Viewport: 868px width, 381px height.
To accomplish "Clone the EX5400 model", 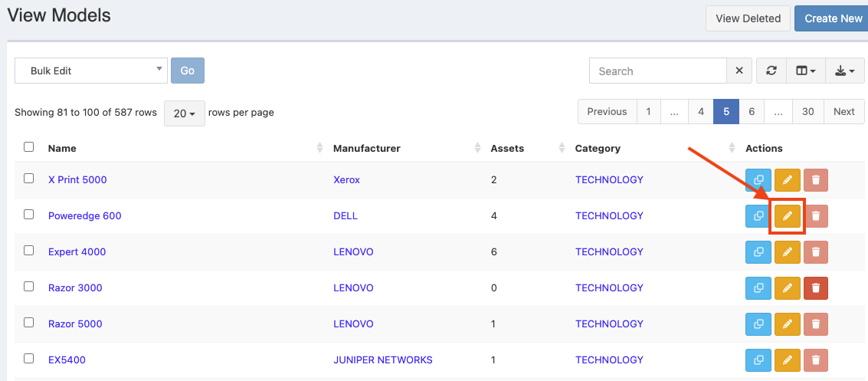I will point(758,360).
